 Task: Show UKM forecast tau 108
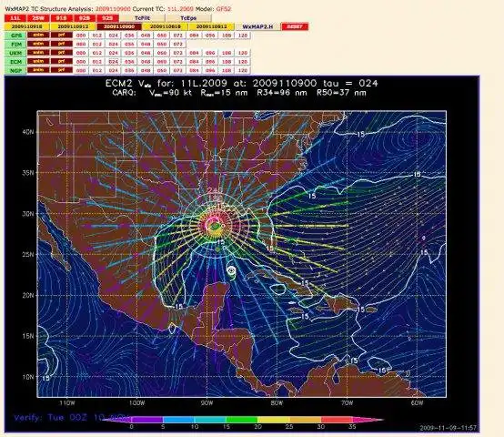tap(227, 53)
